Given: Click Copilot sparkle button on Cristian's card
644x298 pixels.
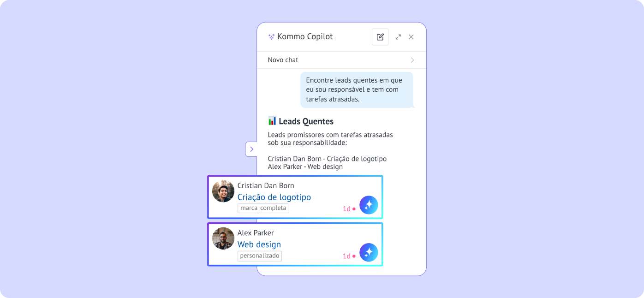Looking at the screenshot, I should (x=369, y=205).
